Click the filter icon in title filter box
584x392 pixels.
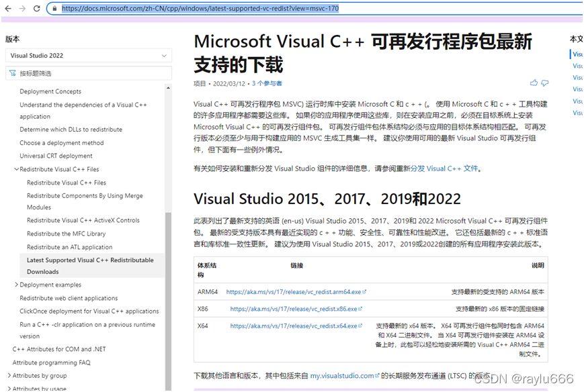click(13, 73)
